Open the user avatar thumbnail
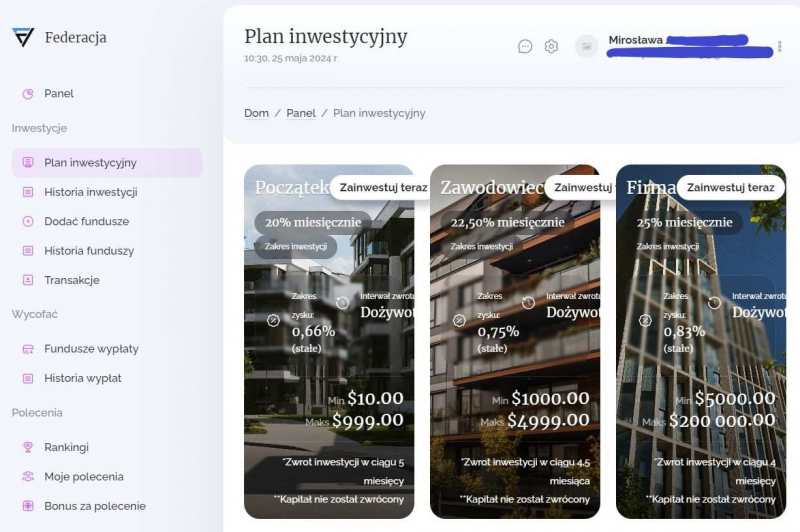 (587, 46)
